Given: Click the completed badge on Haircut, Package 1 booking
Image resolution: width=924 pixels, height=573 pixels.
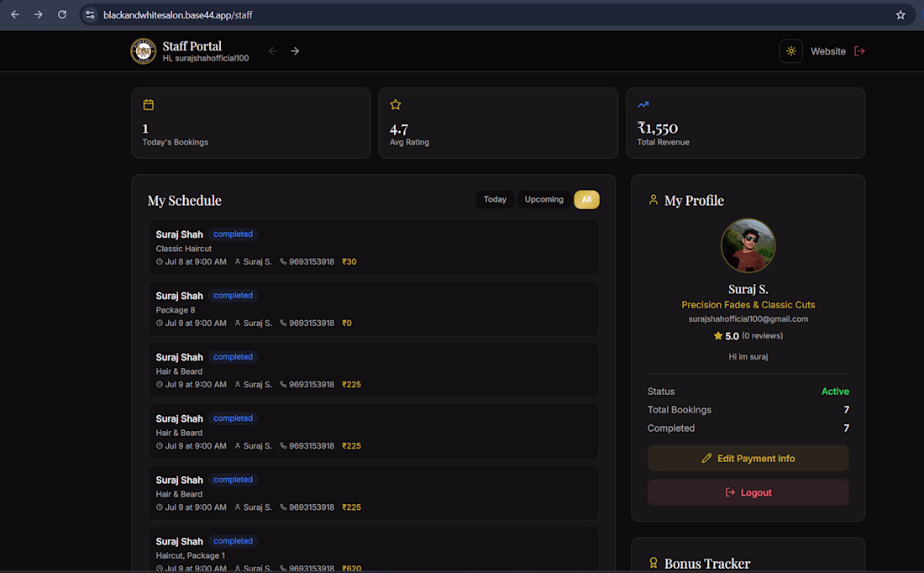Looking at the screenshot, I should click(233, 540).
